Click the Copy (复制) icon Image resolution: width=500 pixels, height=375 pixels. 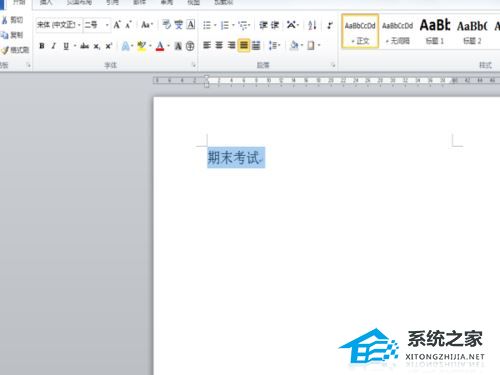[x=5, y=35]
